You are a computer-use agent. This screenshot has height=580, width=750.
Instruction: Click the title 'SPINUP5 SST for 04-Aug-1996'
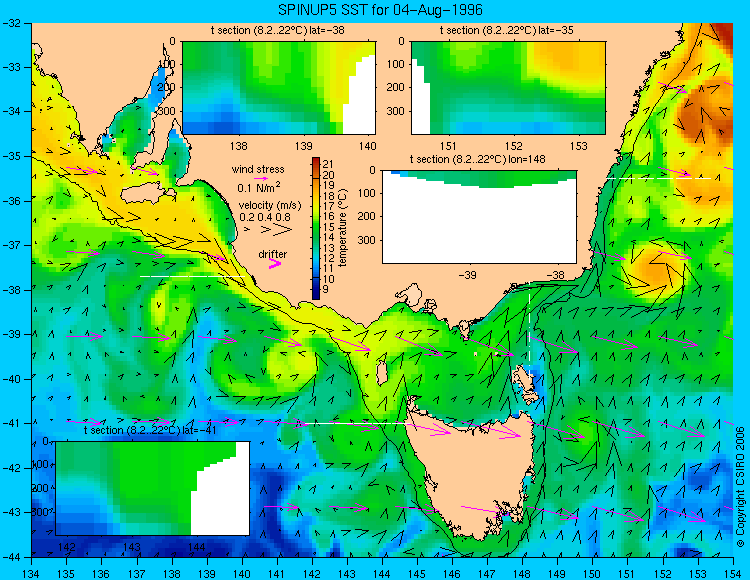(x=380, y=10)
